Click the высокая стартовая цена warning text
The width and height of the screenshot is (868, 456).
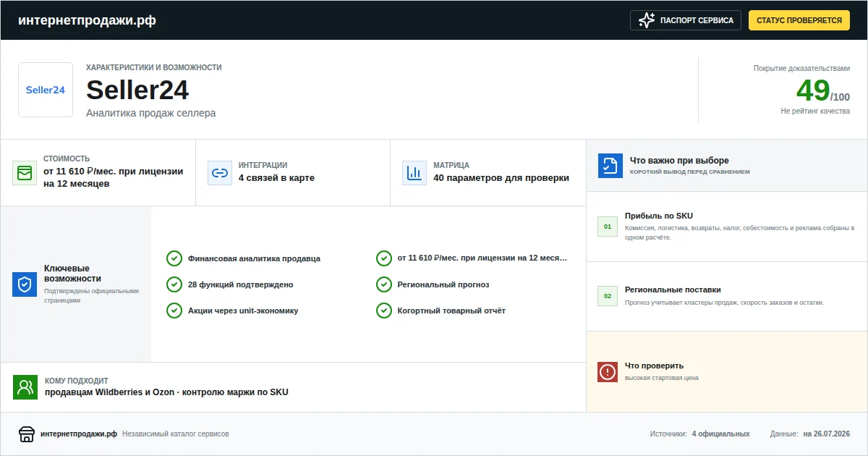[662, 378]
